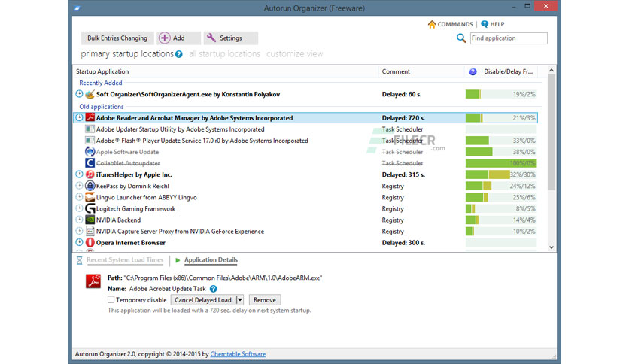This screenshot has height=364, width=629.
Task: Click the KeePass lock icon
Action: click(90, 186)
